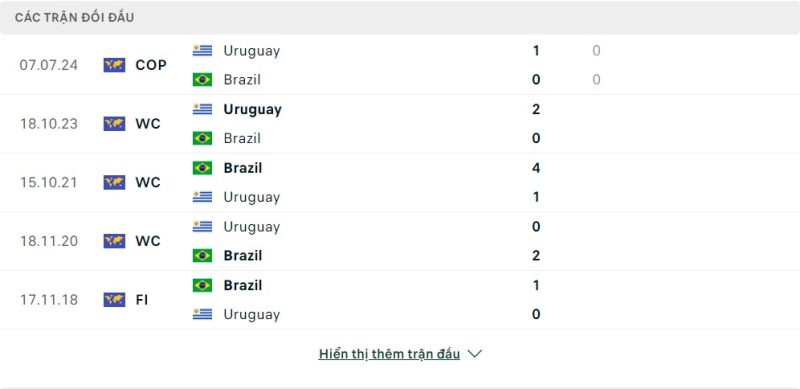Select the FI competition label
The image size is (800, 389).
pos(142,300)
